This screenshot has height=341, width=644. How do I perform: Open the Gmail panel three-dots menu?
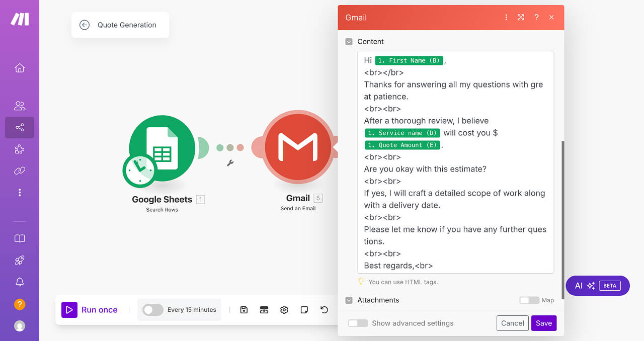tap(506, 17)
